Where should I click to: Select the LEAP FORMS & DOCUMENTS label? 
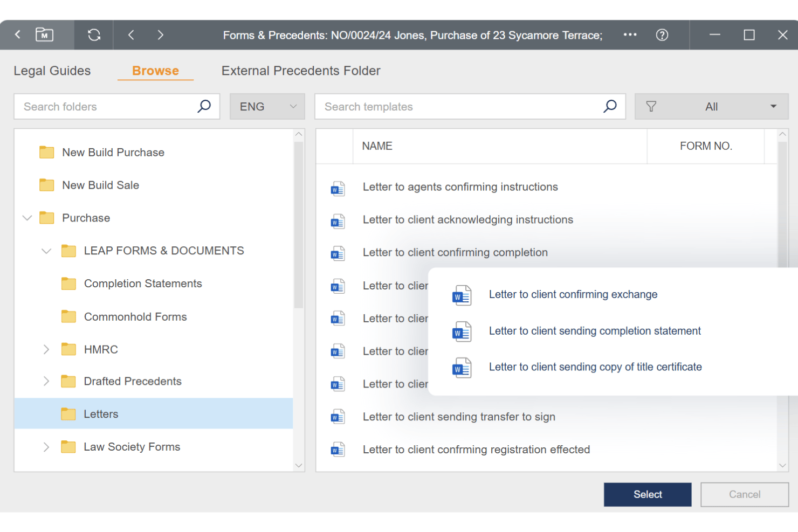pos(164,251)
